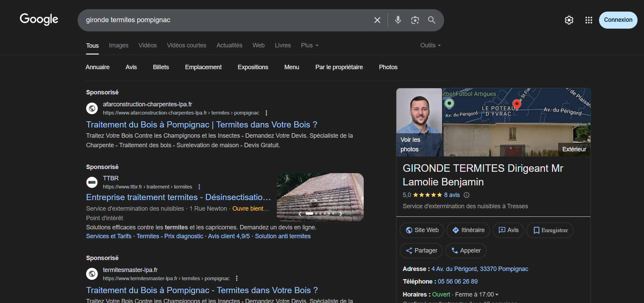The image size is (644, 303).
Task: Open the Google apps grid icon
Action: pos(589,20)
